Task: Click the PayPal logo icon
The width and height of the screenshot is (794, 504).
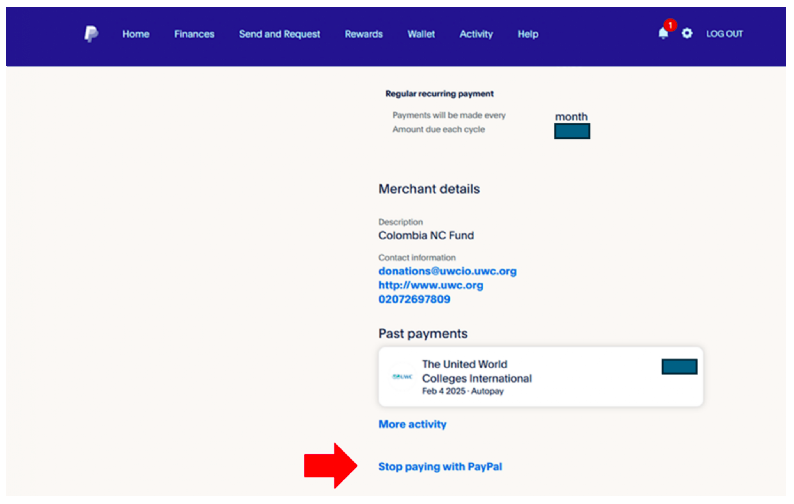Action: tap(91, 34)
